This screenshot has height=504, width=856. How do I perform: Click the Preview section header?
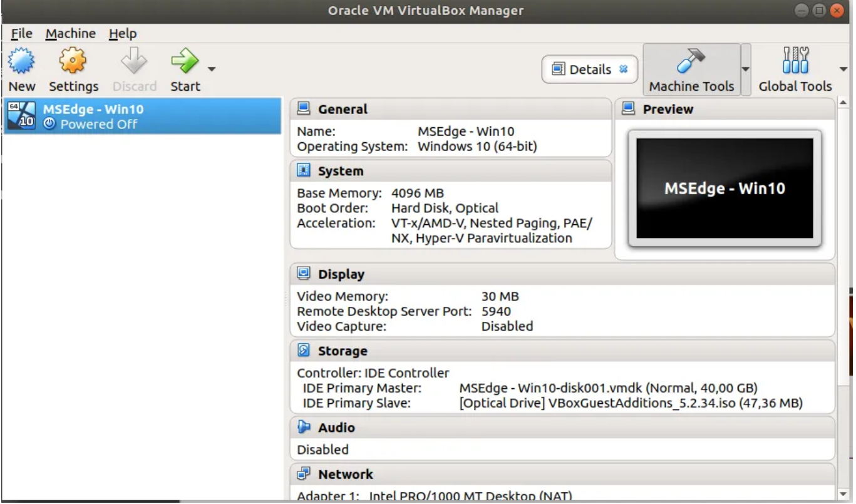668,109
